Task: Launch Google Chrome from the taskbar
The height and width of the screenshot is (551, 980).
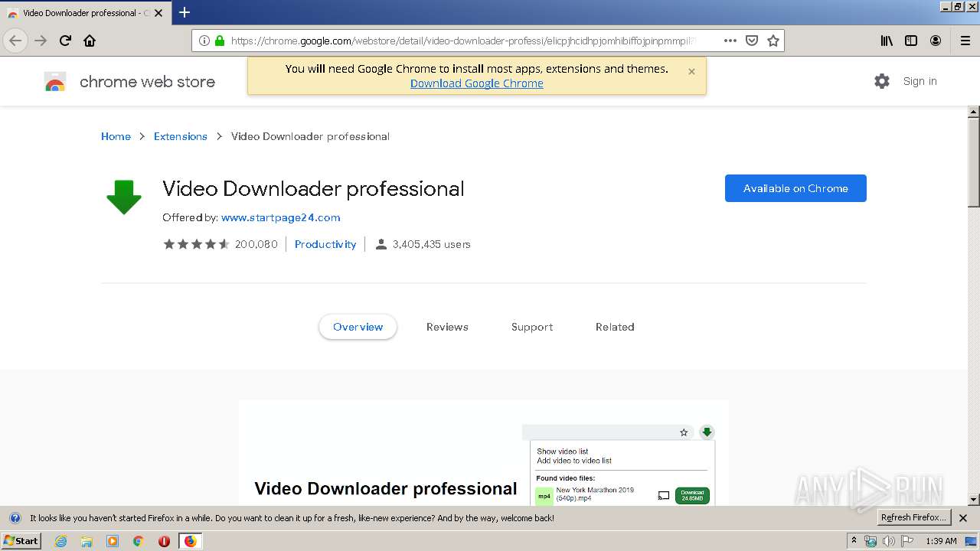Action: coord(138,541)
